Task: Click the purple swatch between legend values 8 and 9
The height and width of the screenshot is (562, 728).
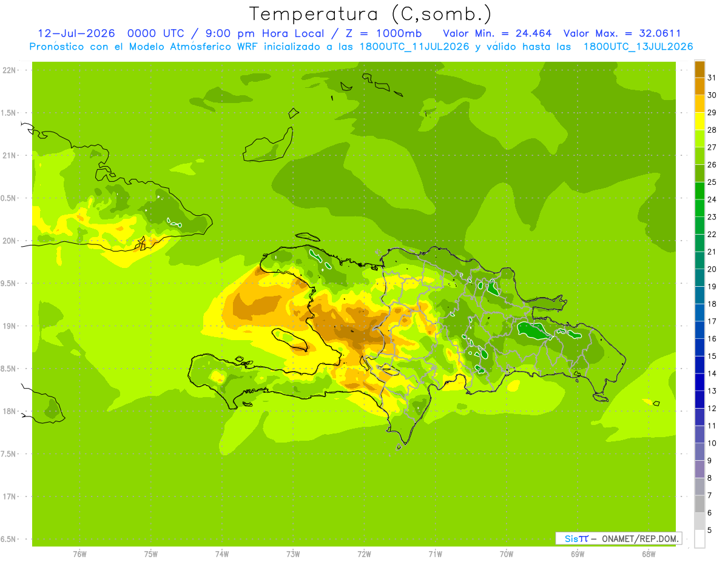Action: [x=699, y=469]
